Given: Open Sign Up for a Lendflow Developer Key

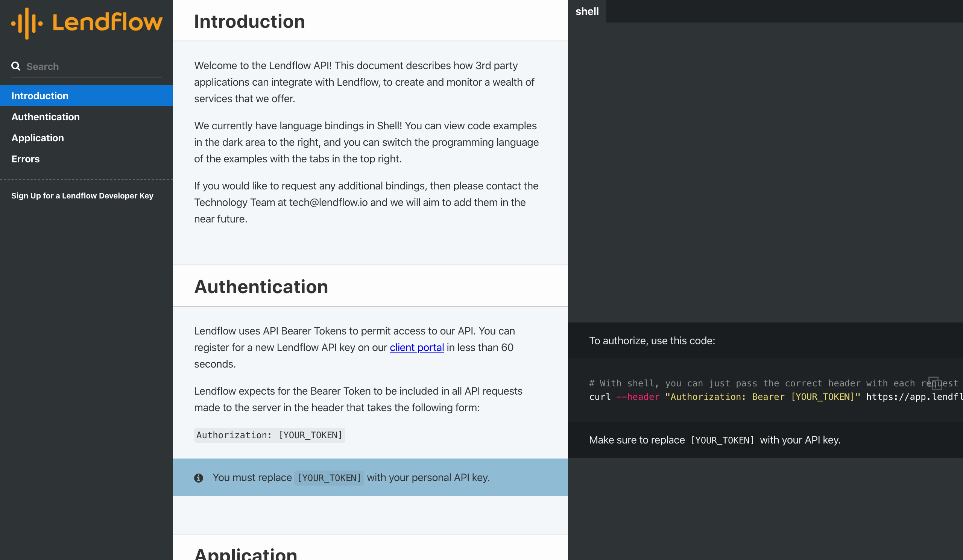Looking at the screenshot, I should (82, 195).
